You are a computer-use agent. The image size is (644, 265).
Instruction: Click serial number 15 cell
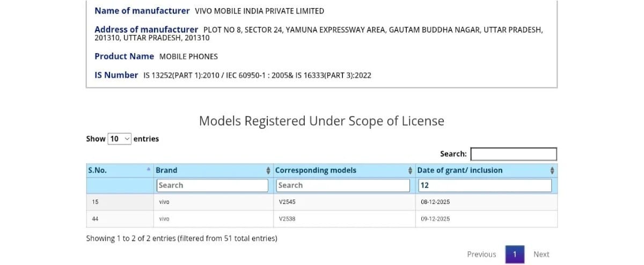(95, 202)
